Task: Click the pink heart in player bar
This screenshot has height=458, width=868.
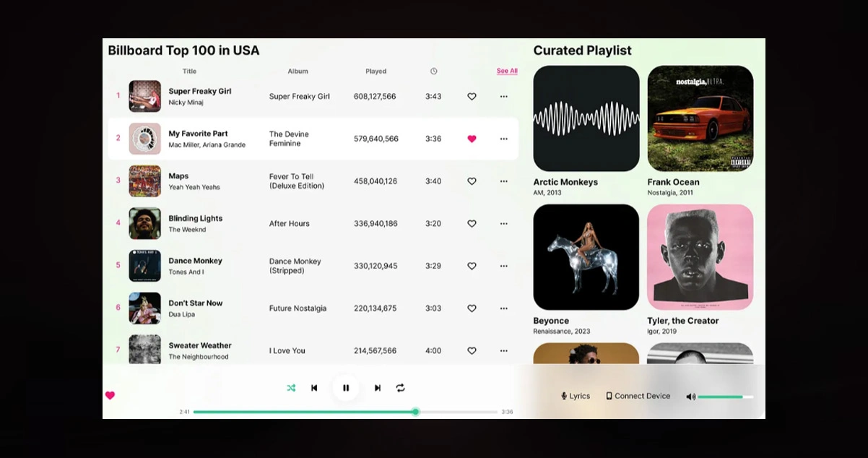Action: point(110,395)
